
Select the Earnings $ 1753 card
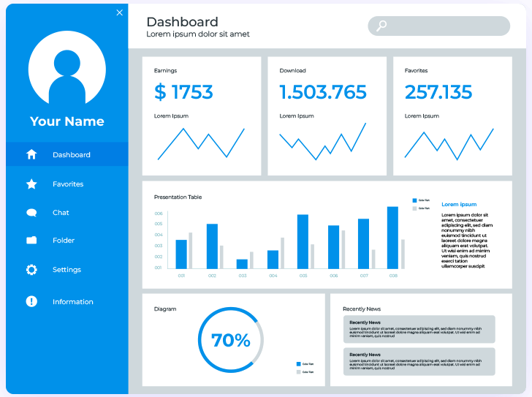point(201,116)
